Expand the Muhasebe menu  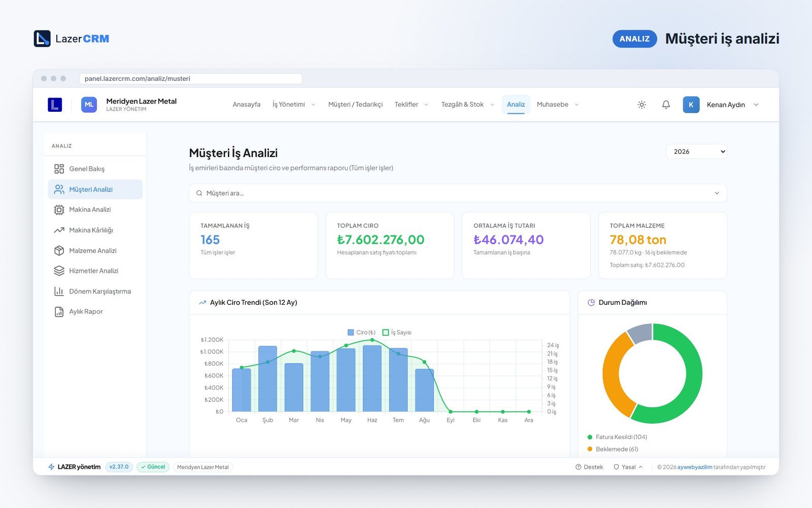point(557,105)
